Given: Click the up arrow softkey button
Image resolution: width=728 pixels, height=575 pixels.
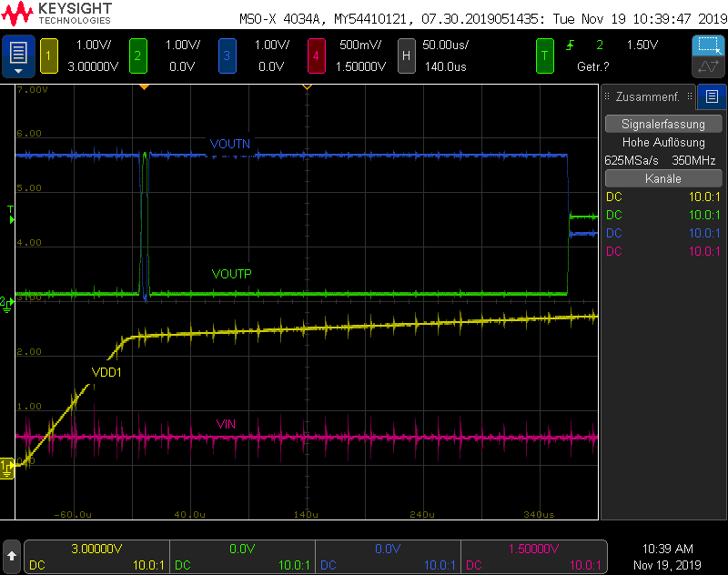Looking at the screenshot, I should [x=12, y=556].
